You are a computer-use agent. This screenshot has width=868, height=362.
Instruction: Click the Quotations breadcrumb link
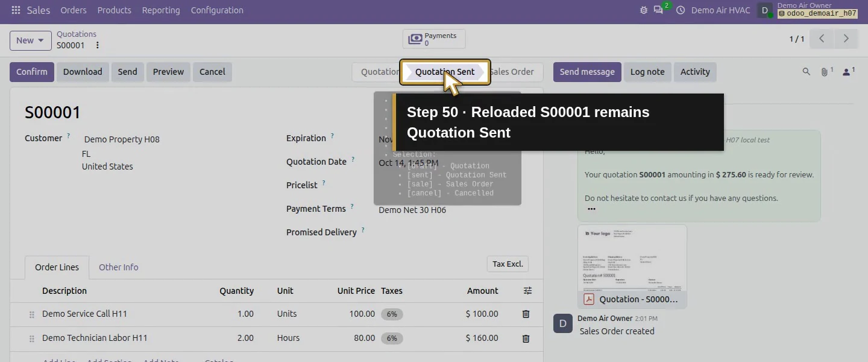(x=77, y=34)
